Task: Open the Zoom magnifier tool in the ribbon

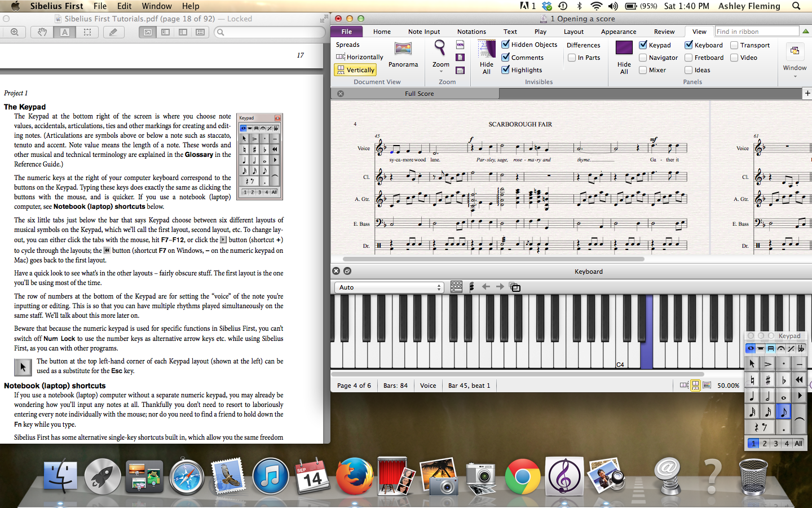Action: click(x=440, y=47)
